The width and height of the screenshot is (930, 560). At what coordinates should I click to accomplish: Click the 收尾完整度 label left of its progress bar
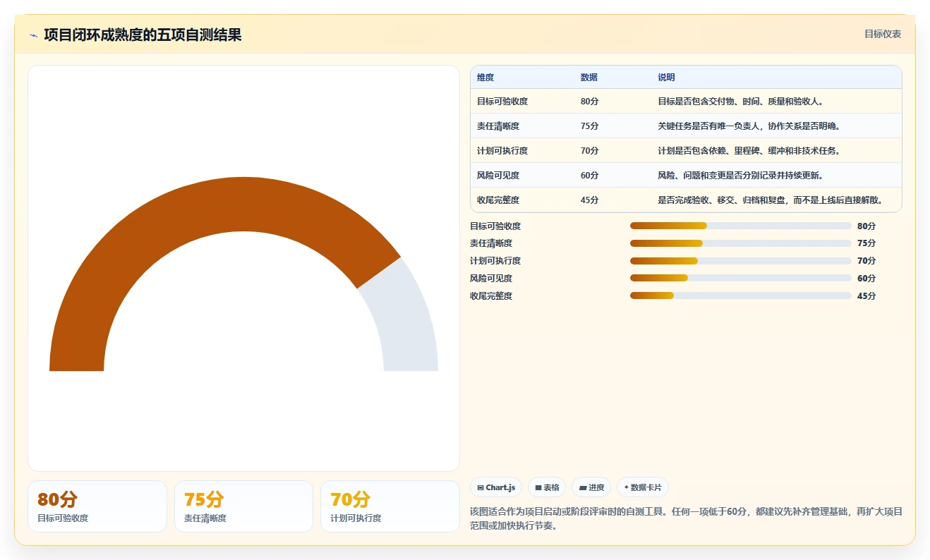point(491,296)
